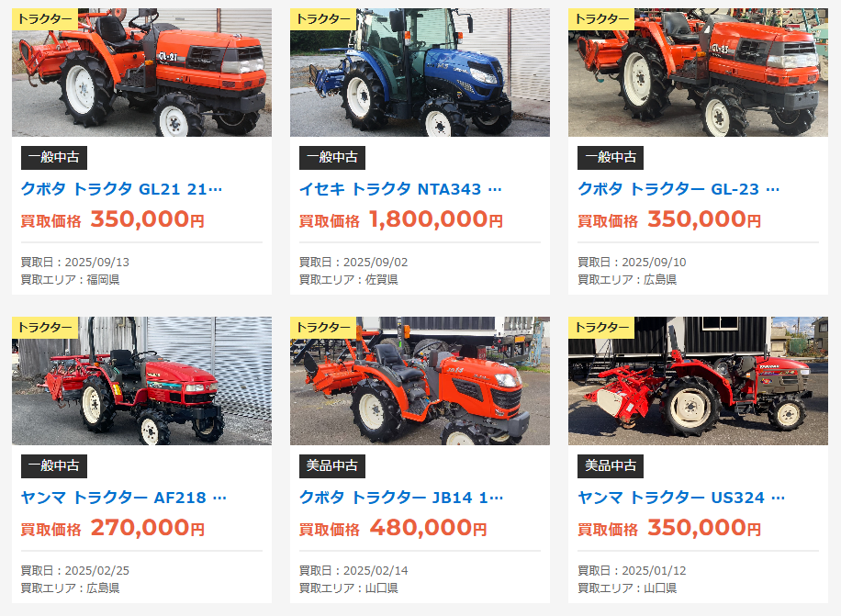
Task: Click the クボタ トラクタ GL21 title link
Action: [121, 189]
